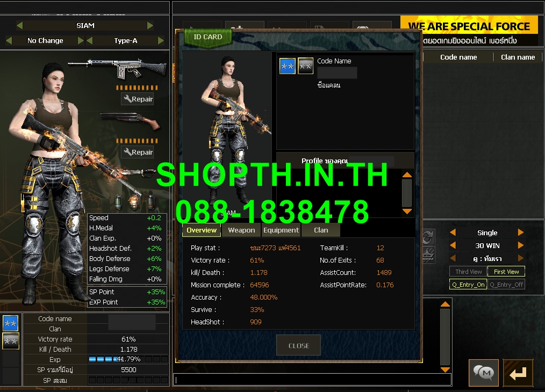Image resolution: width=545 pixels, height=392 pixels.
Task: Click profile scrollbar up arrow
Action: pyautogui.click(x=407, y=175)
